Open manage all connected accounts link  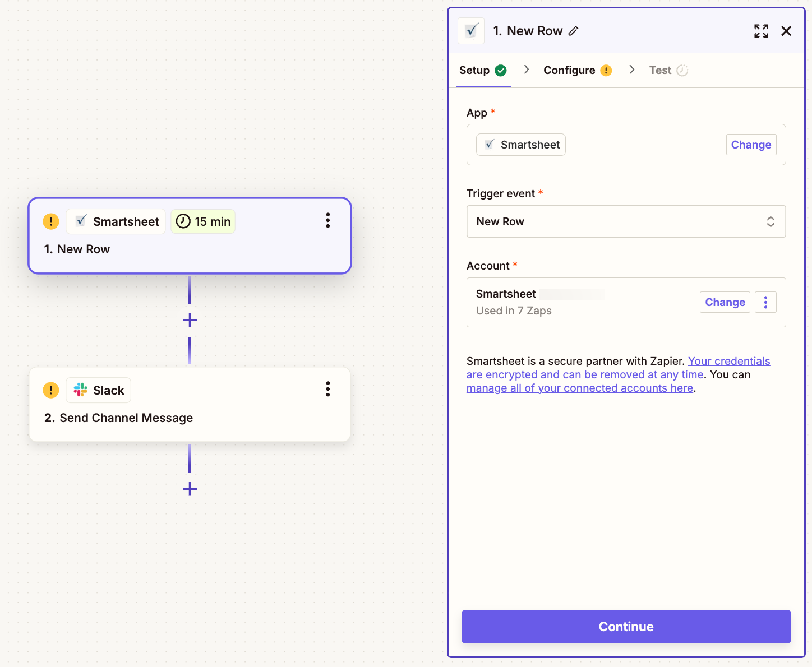(580, 388)
